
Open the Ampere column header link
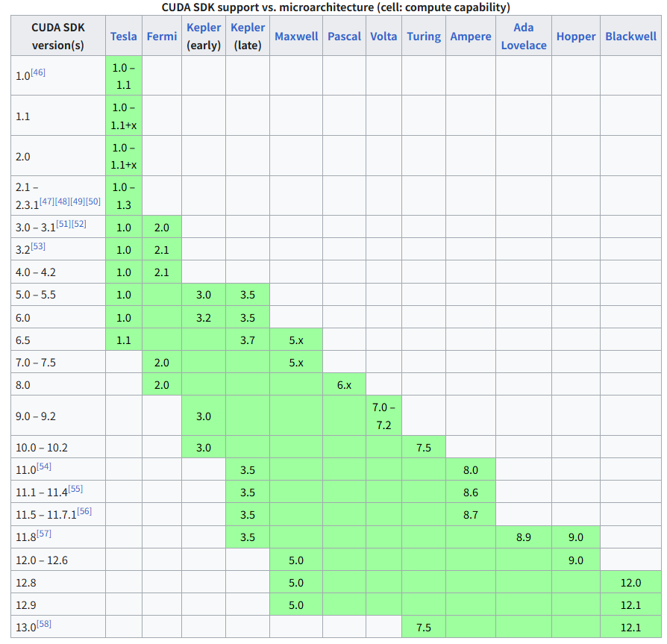(471, 37)
